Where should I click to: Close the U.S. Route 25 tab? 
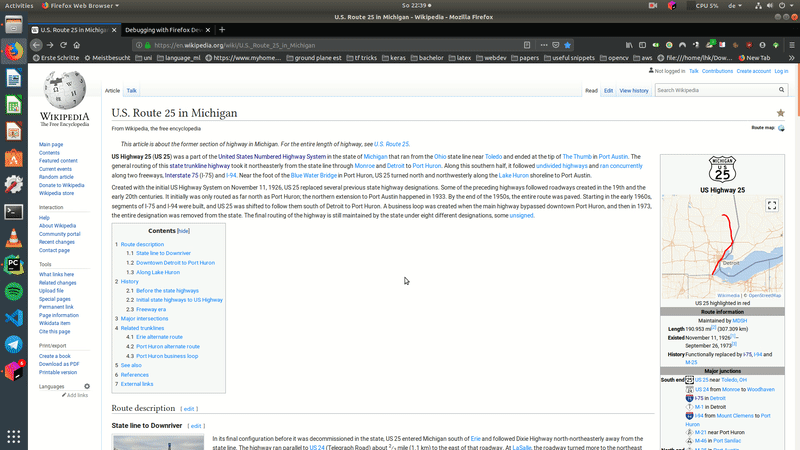pyautogui.click(x=114, y=30)
